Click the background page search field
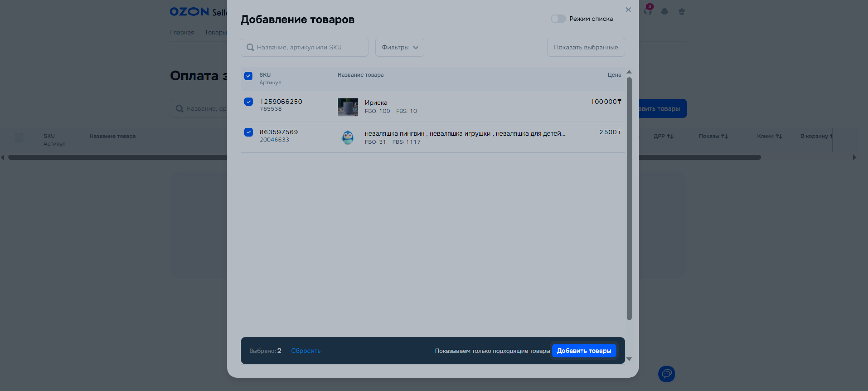 (199, 109)
